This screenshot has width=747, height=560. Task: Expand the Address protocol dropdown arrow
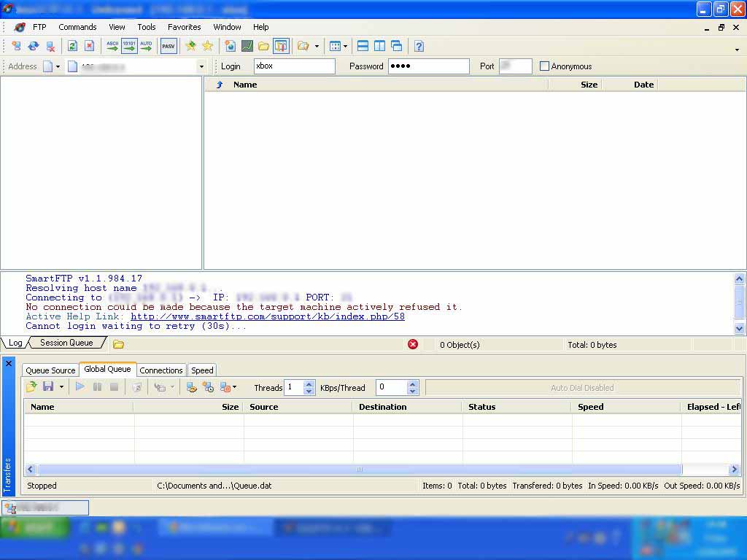(58, 66)
